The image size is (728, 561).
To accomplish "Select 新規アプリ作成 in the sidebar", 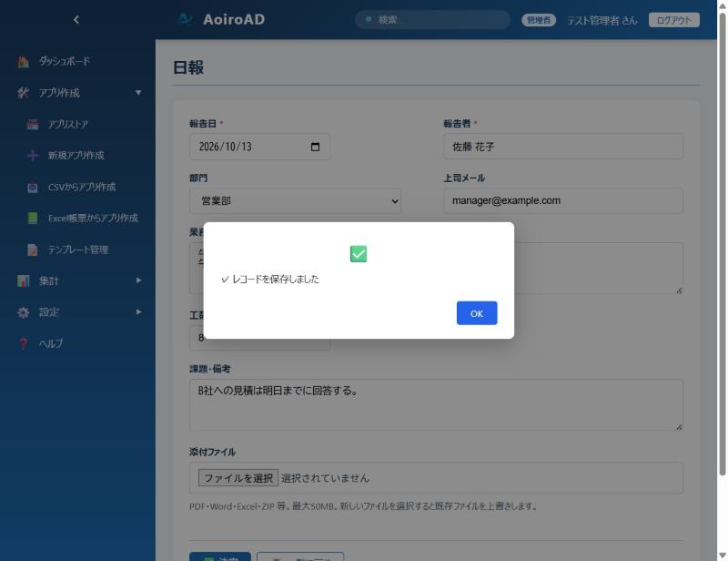I will tap(77, 155).
